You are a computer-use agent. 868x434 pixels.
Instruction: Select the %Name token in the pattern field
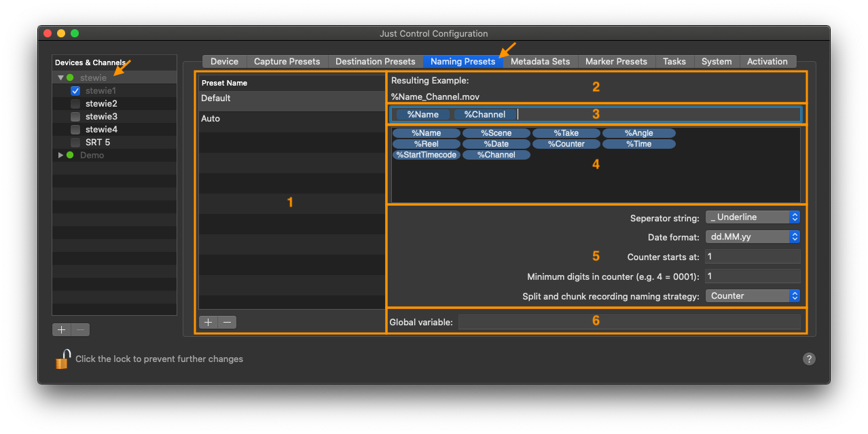point(423,114)
